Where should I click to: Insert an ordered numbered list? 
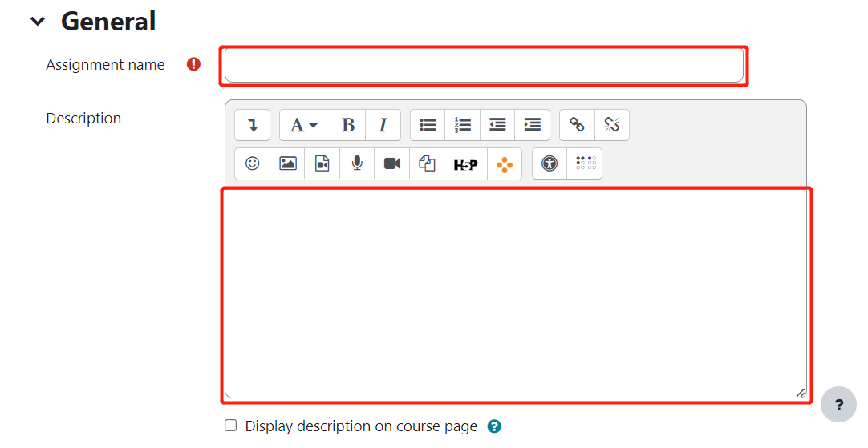[x=462, y=125]
